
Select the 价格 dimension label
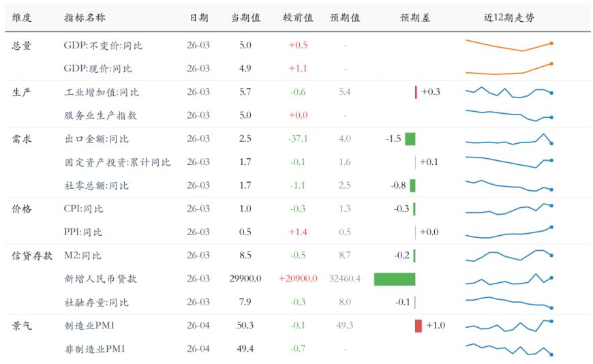22,209
